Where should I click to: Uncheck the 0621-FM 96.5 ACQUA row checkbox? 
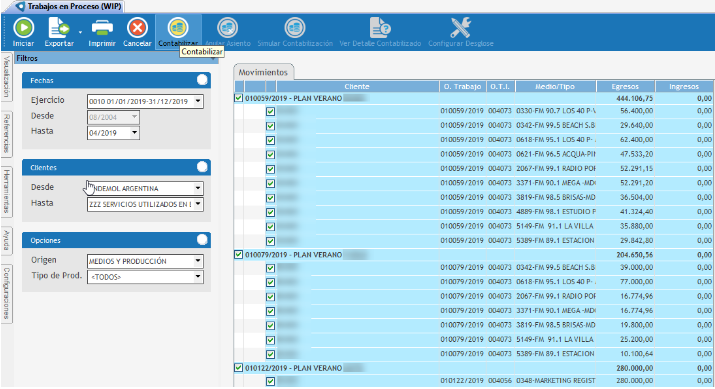coord(270,155)
